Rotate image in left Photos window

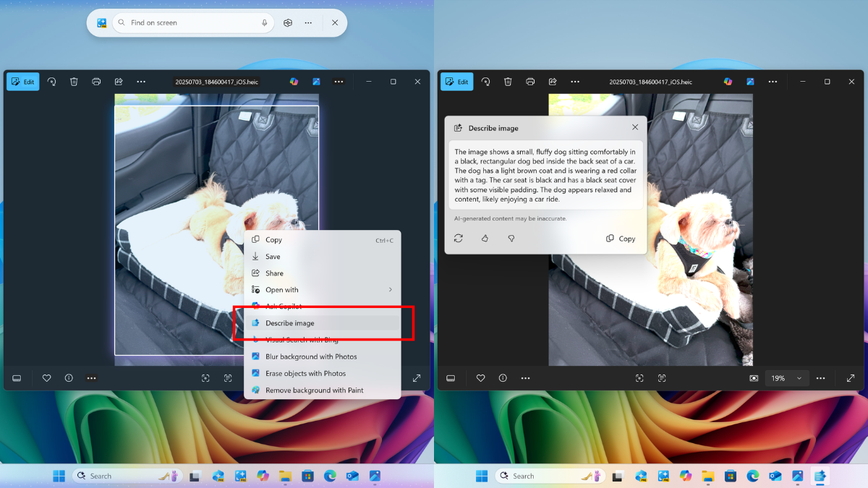(52, 82)
